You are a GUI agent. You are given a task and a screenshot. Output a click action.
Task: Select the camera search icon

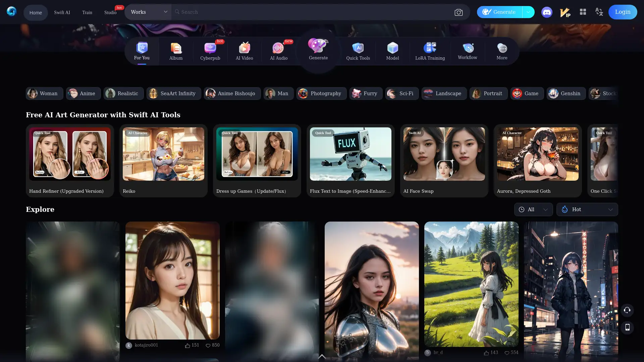click(x=459, y=12)
